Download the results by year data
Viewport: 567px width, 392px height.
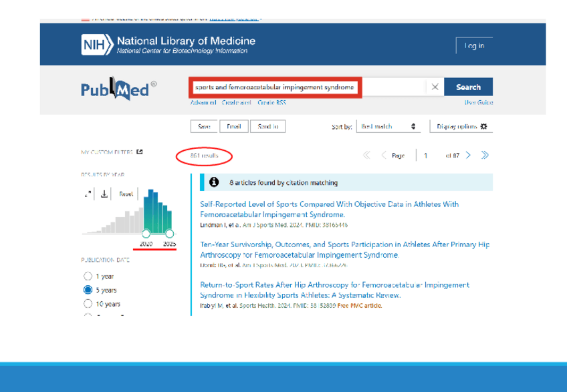tap(105, 194)
